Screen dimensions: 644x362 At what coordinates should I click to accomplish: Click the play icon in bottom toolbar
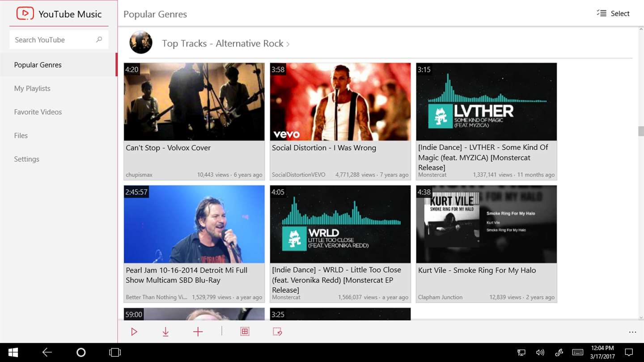tap(134, 332)
